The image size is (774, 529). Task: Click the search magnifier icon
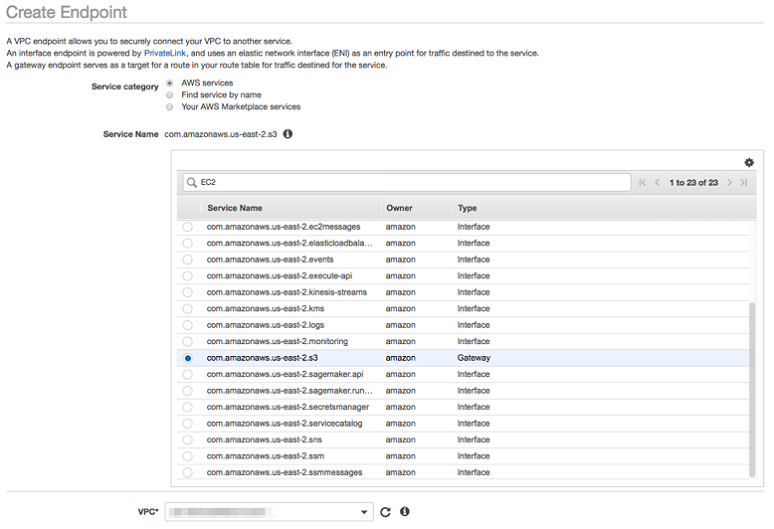point(192,183)
